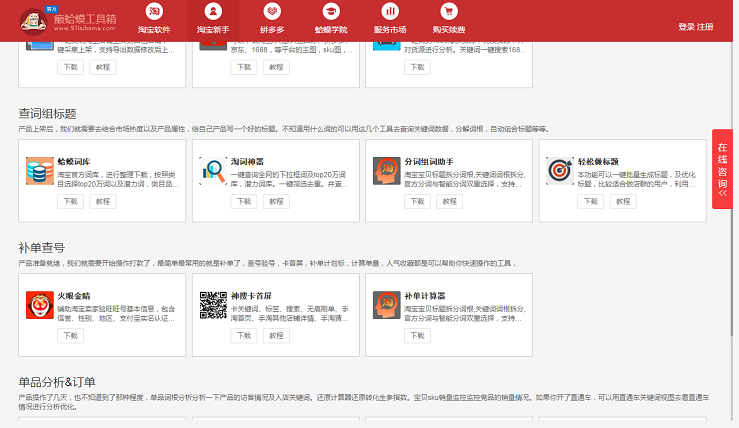Select the 蛤蟆词库 title text
Image resolution: width=739 pixels, height=428 pixels.
pos(74,161)
